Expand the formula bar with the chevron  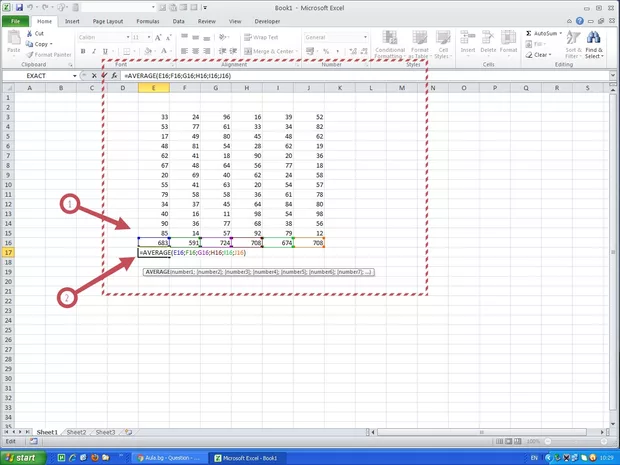613,76
